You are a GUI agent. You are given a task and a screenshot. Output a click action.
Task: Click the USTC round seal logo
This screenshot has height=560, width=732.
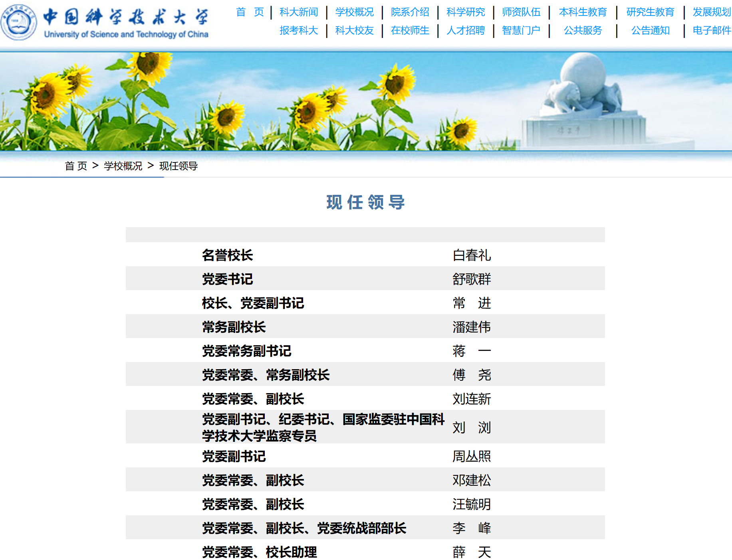pyautogui.click(x=19, y=22)
